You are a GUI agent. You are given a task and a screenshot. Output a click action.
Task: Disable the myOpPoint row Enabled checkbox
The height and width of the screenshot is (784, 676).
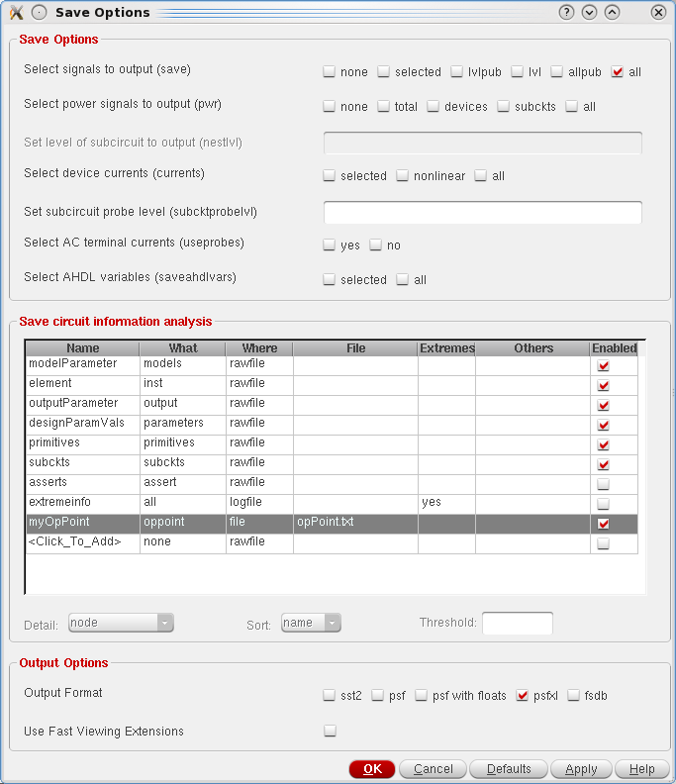(604, 524)
